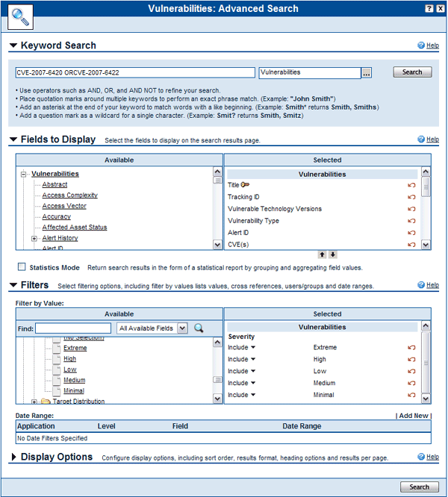Click the ellipsis browse button beside Vulnerabilities

(367, 73)
